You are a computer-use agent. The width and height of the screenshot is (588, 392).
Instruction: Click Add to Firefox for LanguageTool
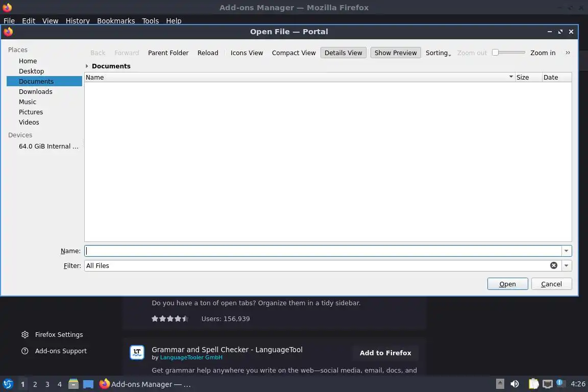click(385, 353)
